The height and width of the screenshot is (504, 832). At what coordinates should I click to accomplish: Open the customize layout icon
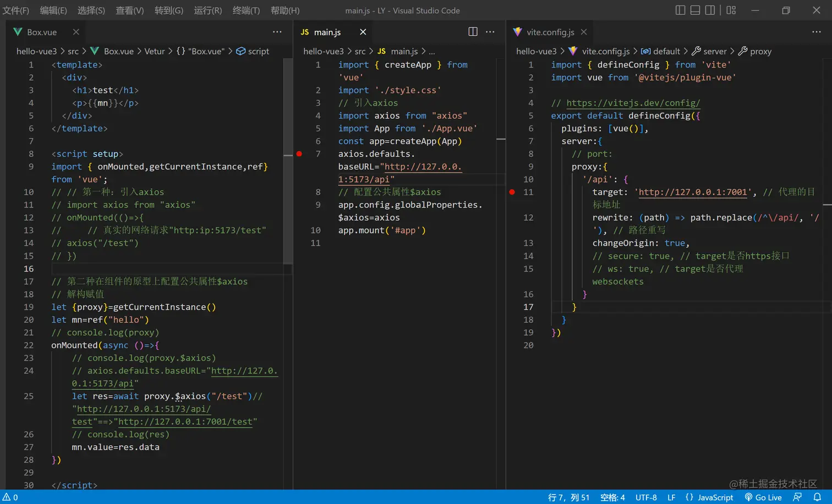(x=731, y=10)
